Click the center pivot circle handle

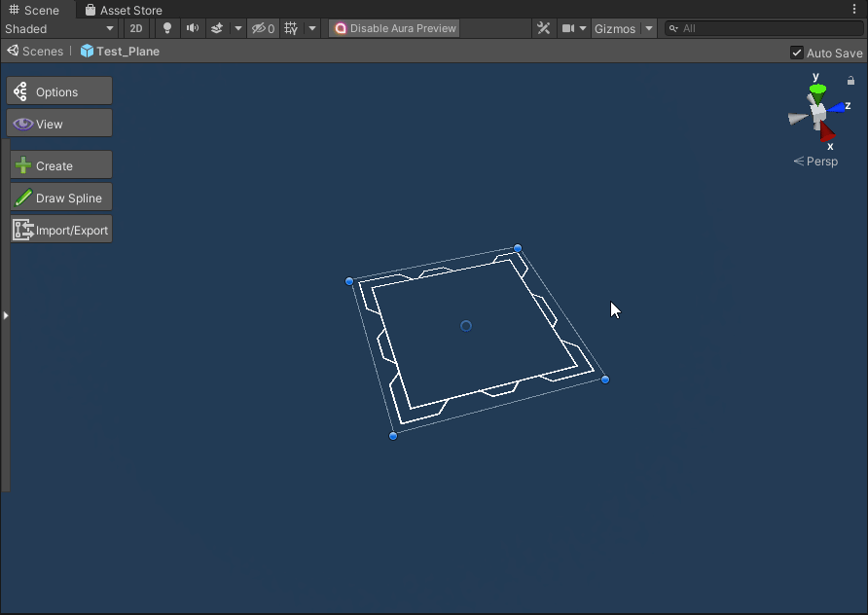tap(466, 326)
